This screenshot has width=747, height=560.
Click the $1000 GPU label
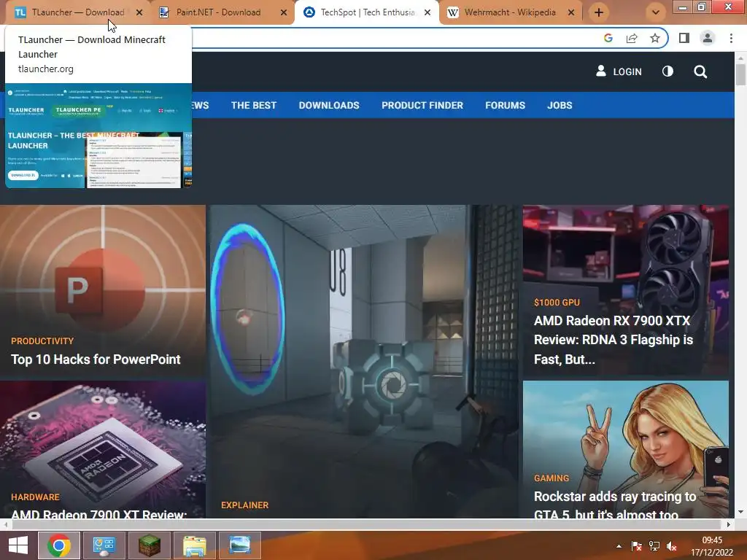[557, 303]
